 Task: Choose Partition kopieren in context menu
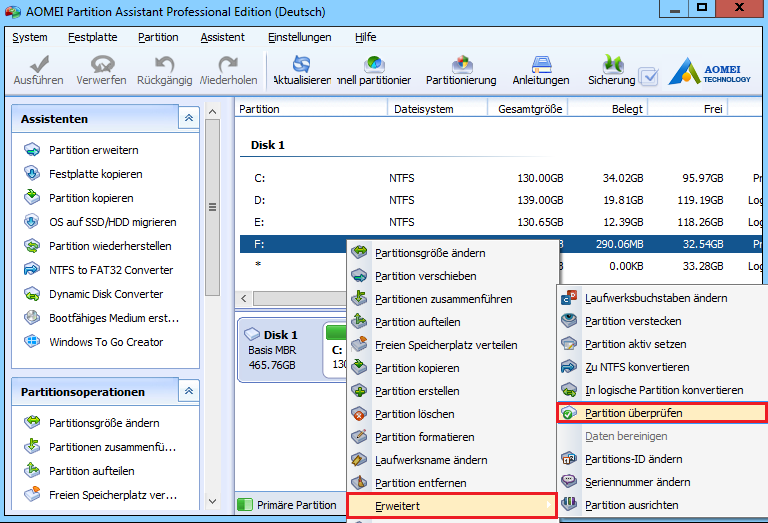pyautogui.click(x=453, y=368)
